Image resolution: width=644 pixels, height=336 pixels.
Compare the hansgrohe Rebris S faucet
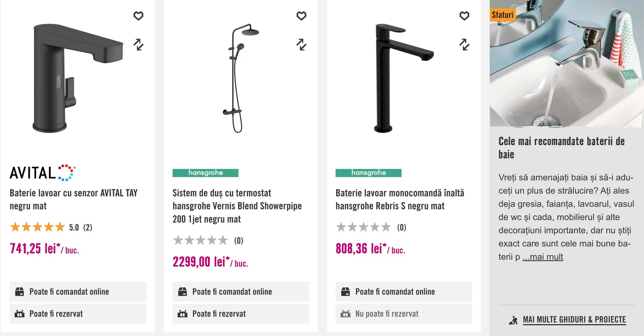[464, 44]
